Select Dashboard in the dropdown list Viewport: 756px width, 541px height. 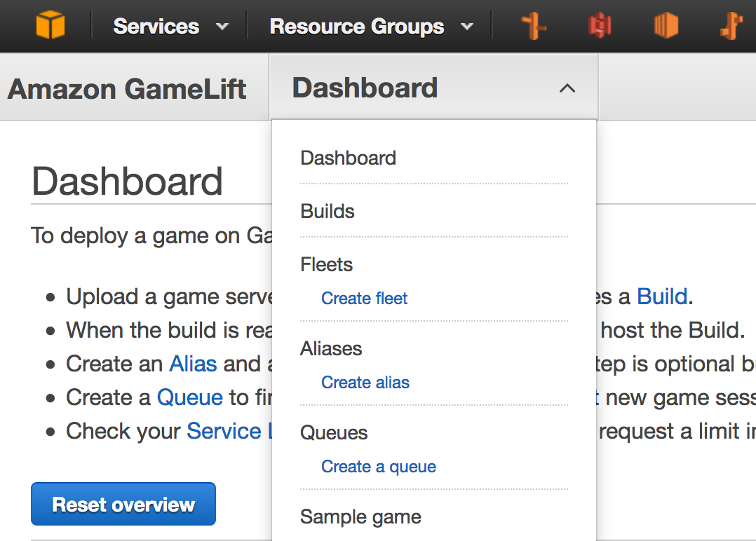(348, 158)
